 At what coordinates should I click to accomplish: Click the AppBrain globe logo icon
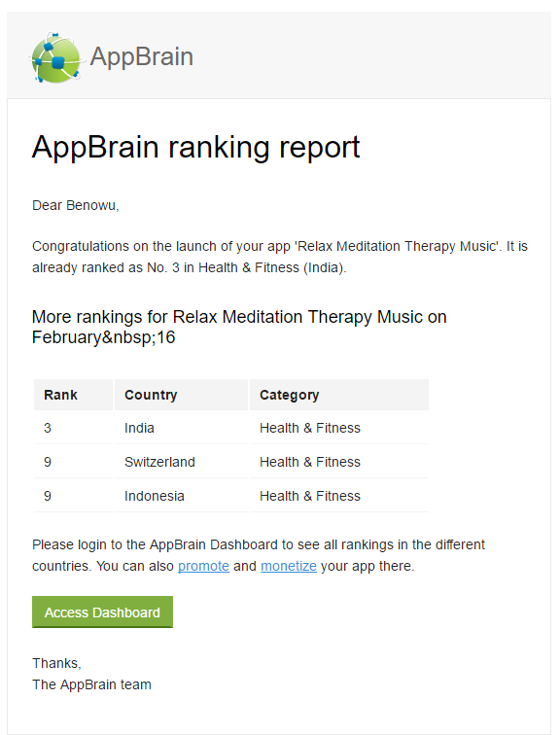pyautogui.click(x=55, y=57)
